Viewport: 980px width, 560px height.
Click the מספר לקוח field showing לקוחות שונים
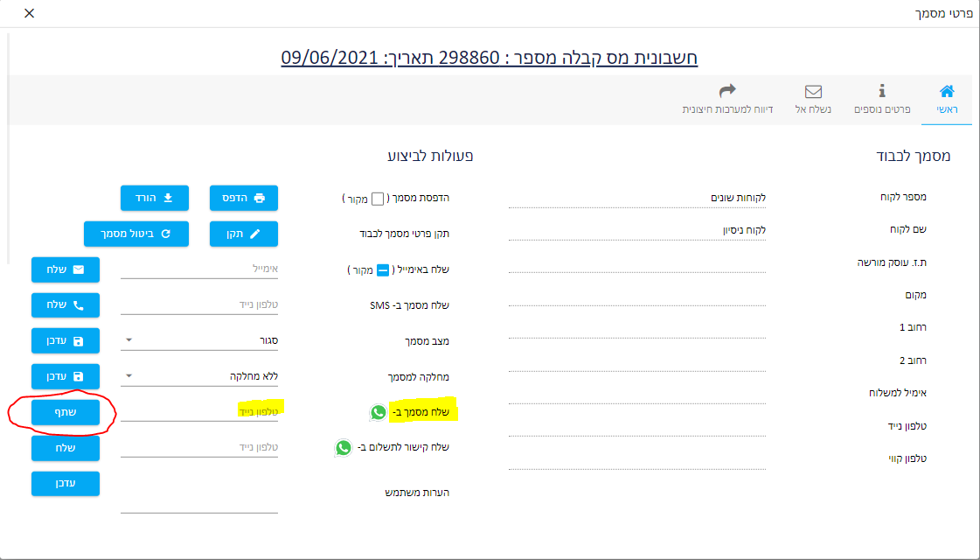(x=637, y=198)
